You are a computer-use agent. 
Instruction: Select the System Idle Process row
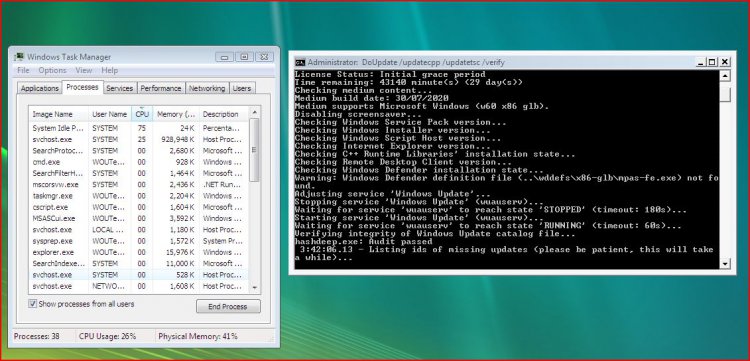[138, 128]
